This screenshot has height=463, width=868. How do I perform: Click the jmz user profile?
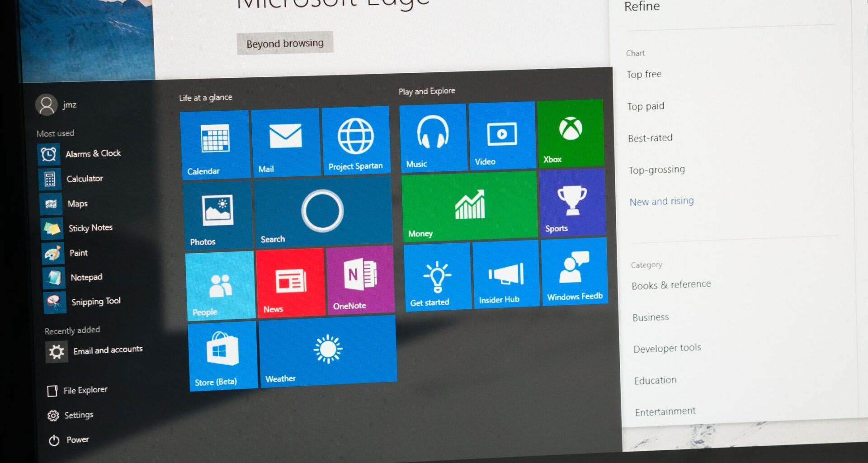tap(57, 104)
